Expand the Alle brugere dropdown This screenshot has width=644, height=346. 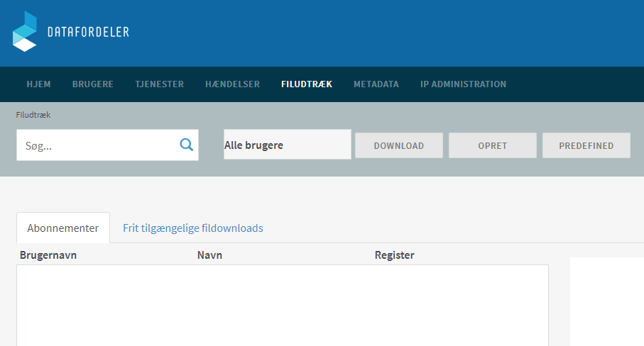pyautogui.click(x=287, y=145)
